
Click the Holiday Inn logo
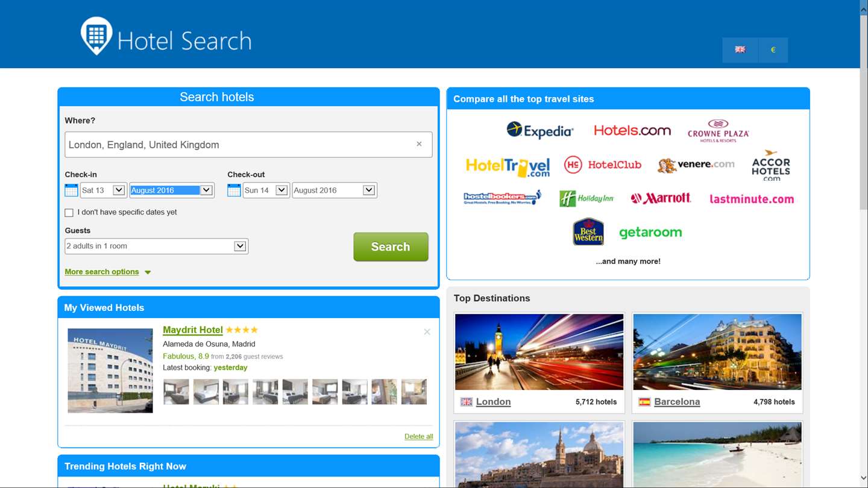tap(587, 198)
